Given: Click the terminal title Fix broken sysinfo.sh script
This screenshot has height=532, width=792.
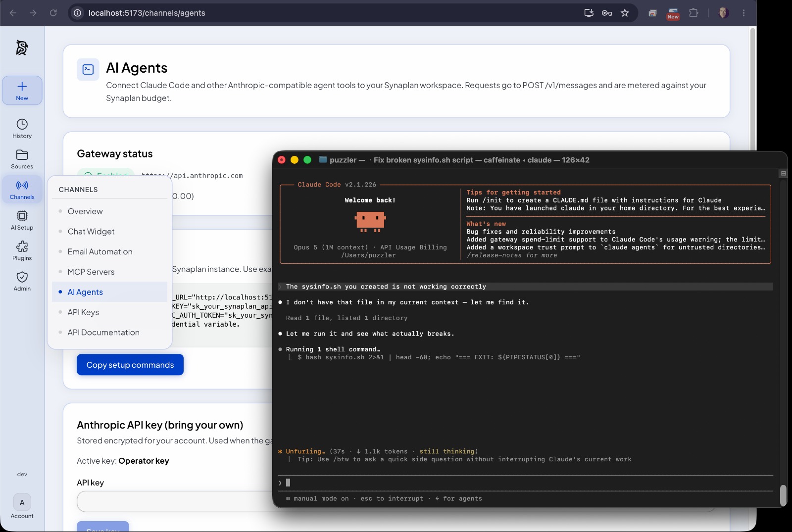Looking at the screenshot, I should (x=423, y=160).
